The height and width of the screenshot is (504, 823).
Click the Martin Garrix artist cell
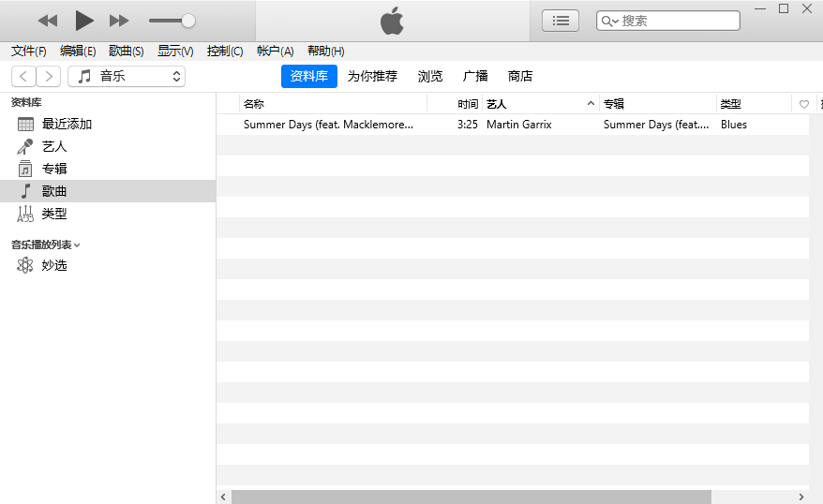pyautogui.click(x=519, y=125)
